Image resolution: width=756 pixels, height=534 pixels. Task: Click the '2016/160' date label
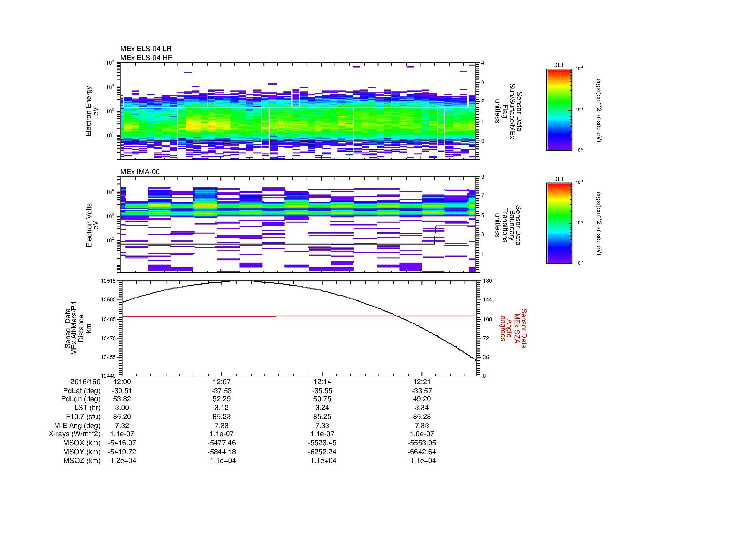click(85, 382)
